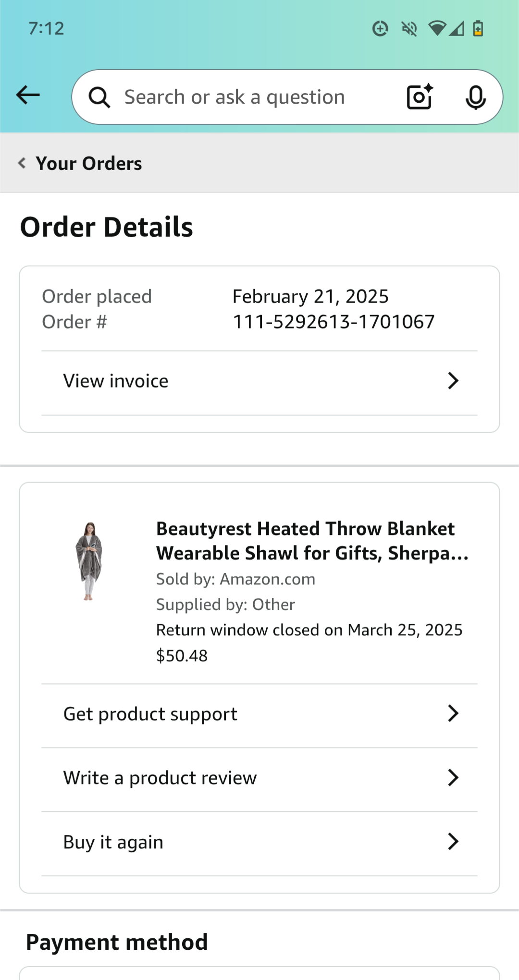Open Write a product review arrow
The width and height of the screenshot is (519, 980).
[x=453, y=777]
